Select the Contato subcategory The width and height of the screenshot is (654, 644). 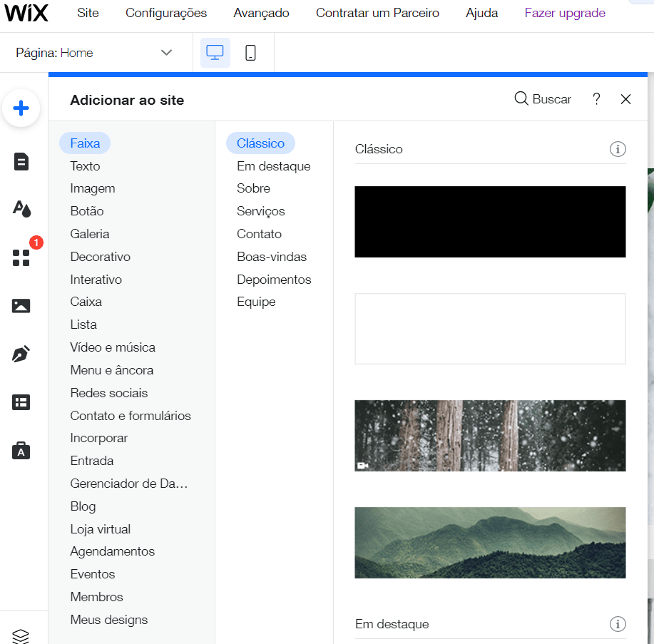(x=259, y=234)
